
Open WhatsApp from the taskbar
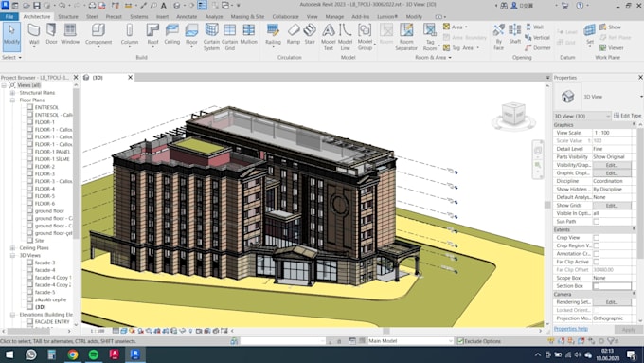click(x=31, y=354)
